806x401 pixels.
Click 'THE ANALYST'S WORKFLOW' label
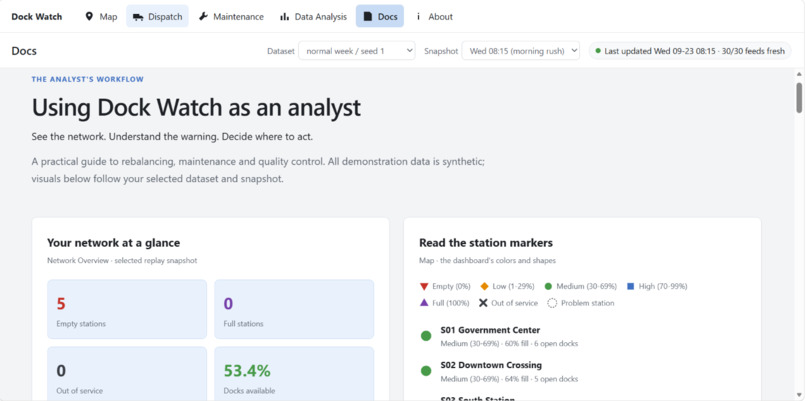(88, 79)
